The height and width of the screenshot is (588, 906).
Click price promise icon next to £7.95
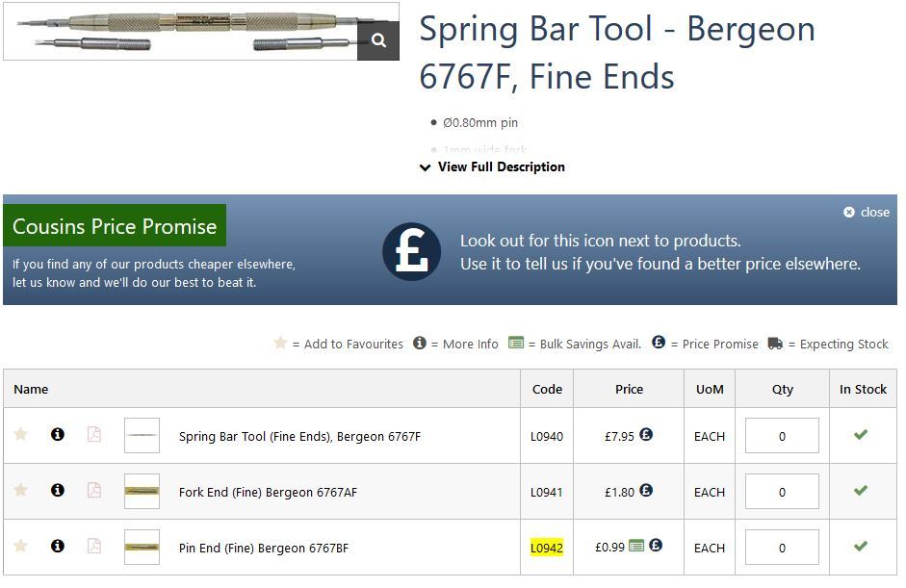click(646, 434)
